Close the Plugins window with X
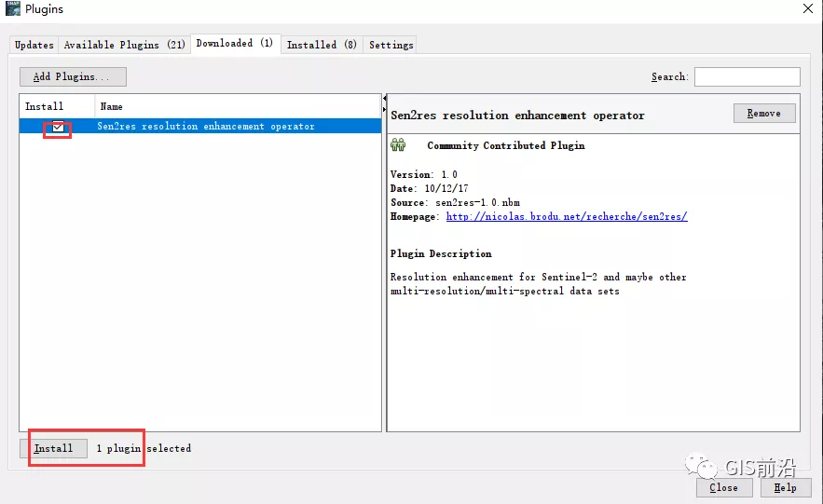This screenshot has width=823, height=504. click(808, 8)
